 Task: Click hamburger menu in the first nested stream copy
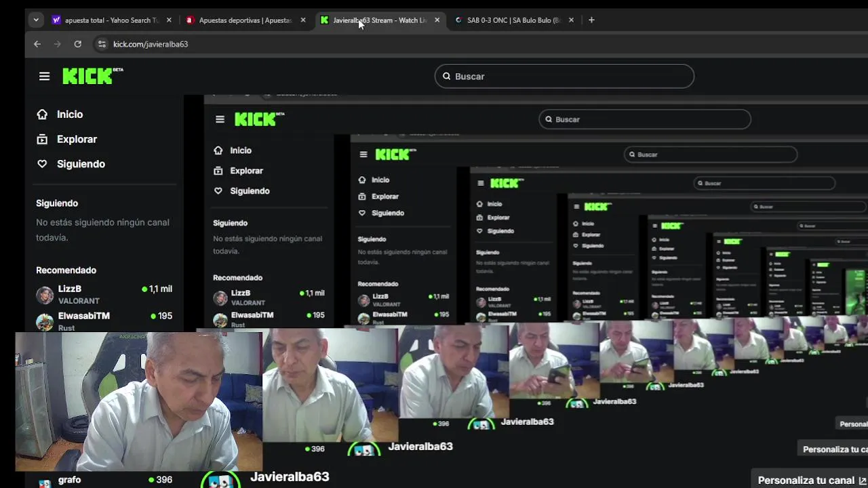220,119
